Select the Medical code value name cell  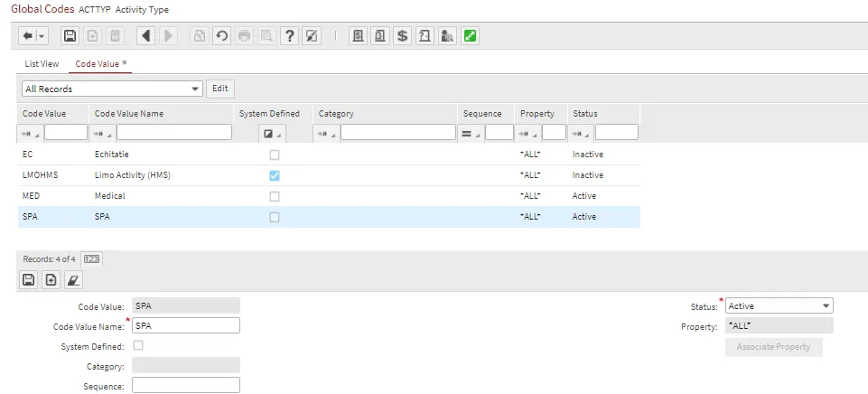tap(109, 196)
